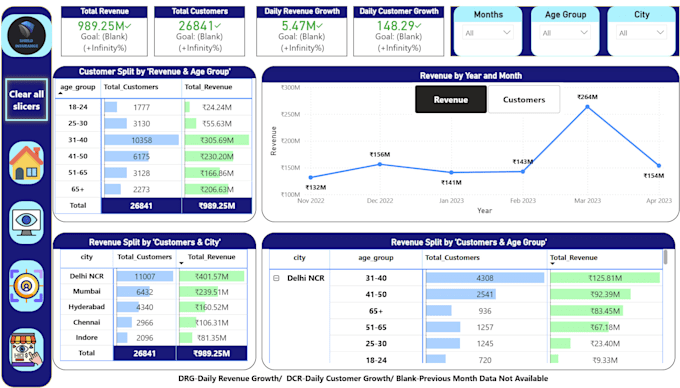Click the Apr 2023 ₹154M data point

point(659,166)
